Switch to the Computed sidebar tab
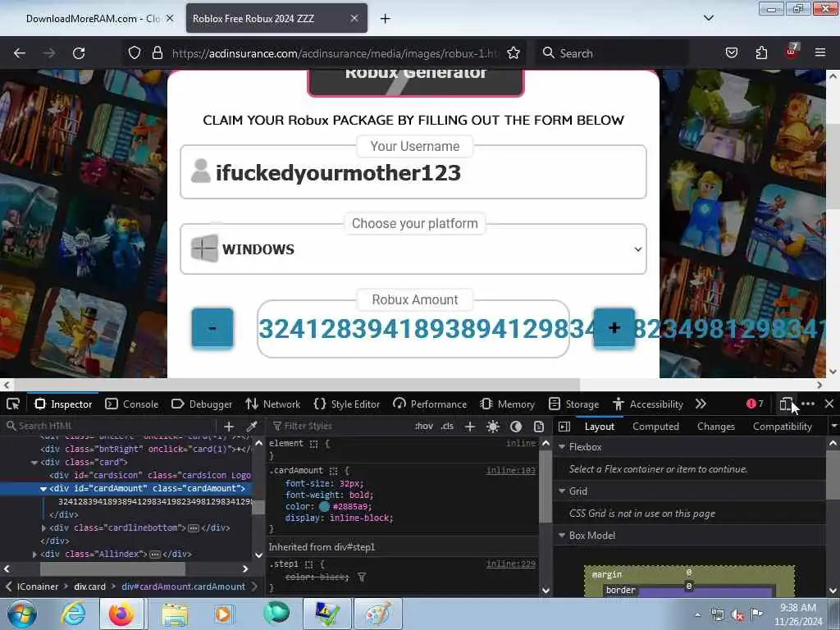The height and width of the screenshot is (630, 840). click(x=655, y=427)
